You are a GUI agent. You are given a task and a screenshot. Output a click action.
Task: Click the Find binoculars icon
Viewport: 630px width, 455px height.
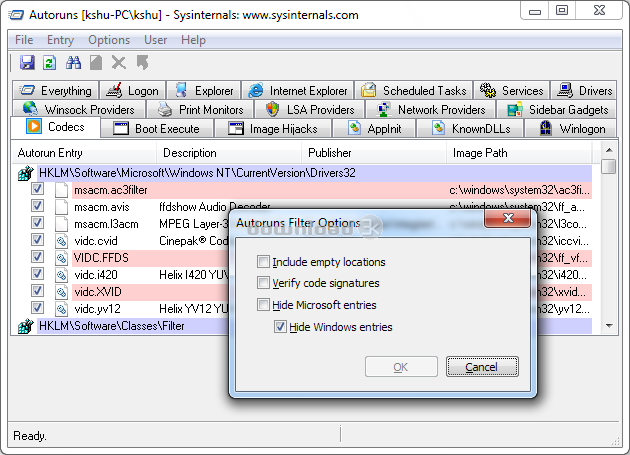coord(73,63)
